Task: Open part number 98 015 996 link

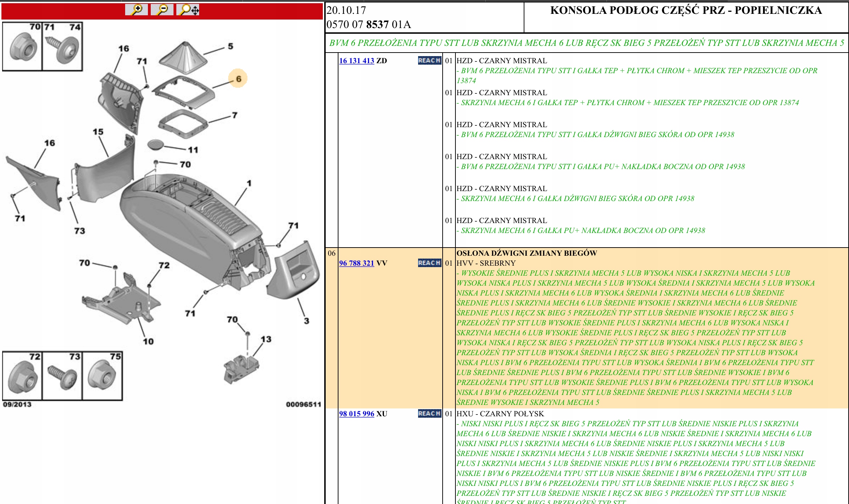Action: coord(357,414)
